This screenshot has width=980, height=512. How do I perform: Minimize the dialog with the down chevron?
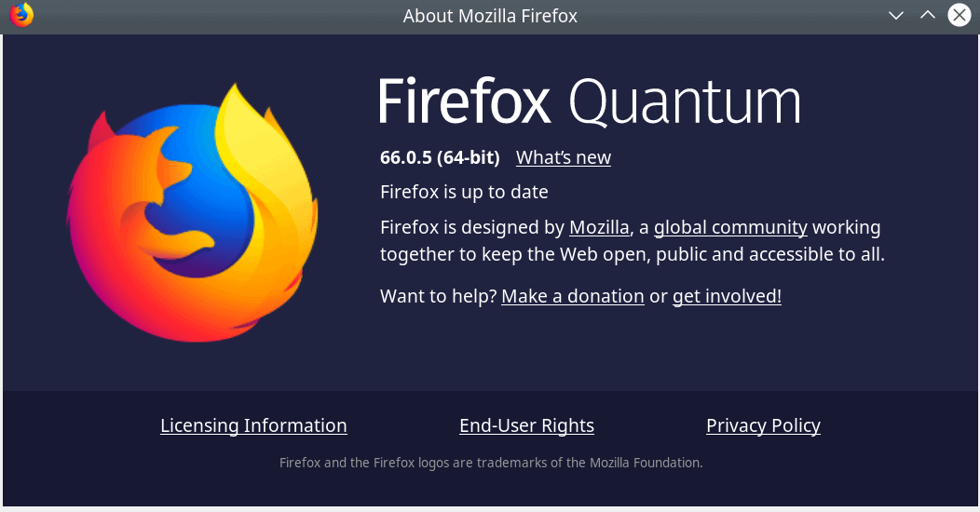[x=896, y=16]
